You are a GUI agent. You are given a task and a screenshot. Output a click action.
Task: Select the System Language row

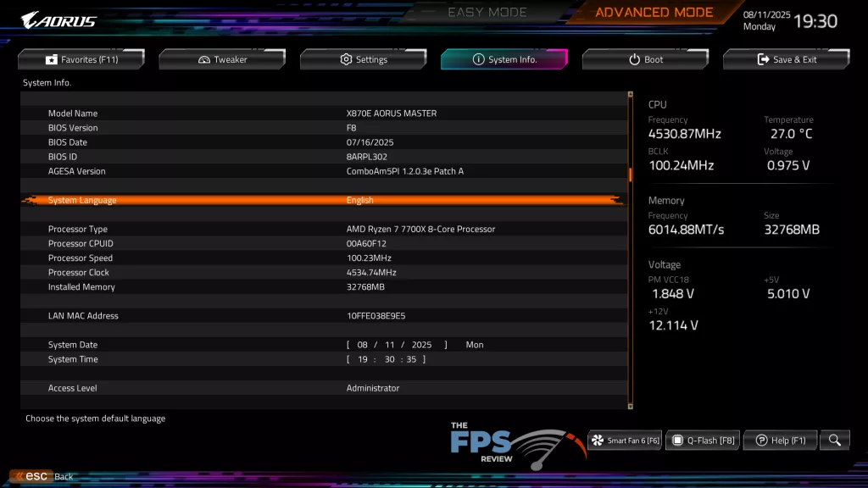tap(324, 200)
